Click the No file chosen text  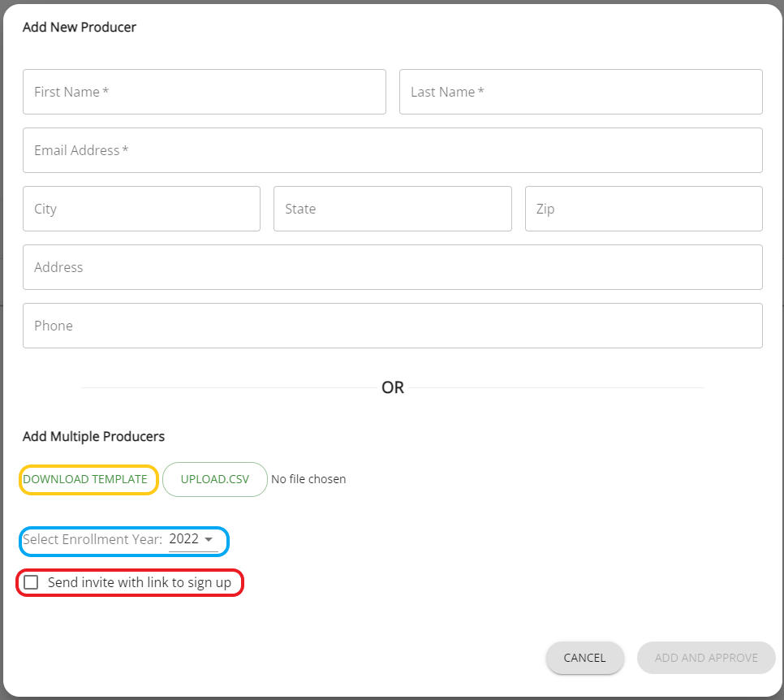(308, 479)
